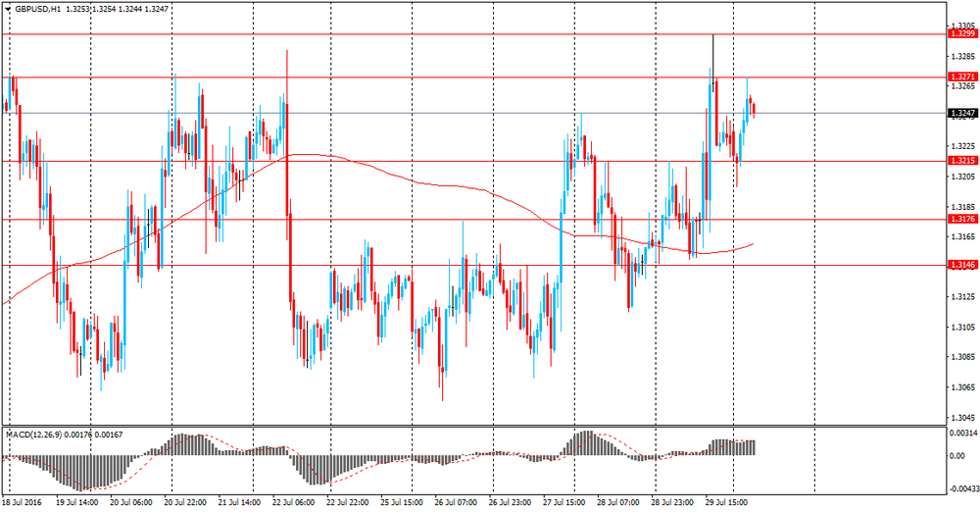Screen dimensions: 980x512
Task: Click the MACD scale value 0.00314
Action: tap(963, 434)
